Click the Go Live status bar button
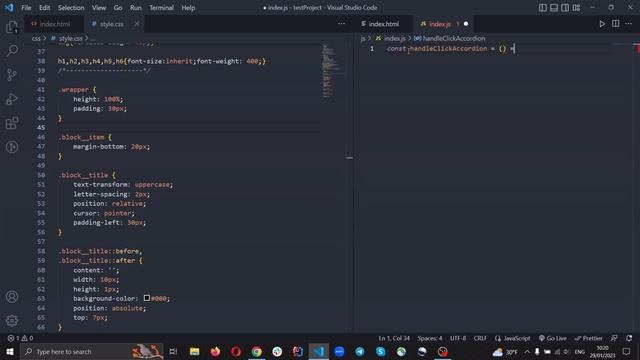The width and height of the screenshot is (640, 360). click(552, 338)
